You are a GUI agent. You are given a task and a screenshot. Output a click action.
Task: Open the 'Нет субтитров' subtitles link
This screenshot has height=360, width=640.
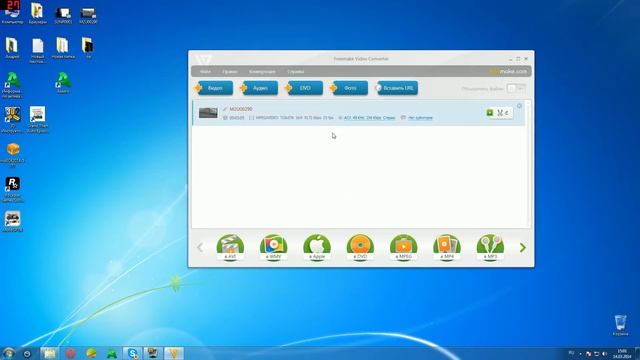[x=420, y=118]
